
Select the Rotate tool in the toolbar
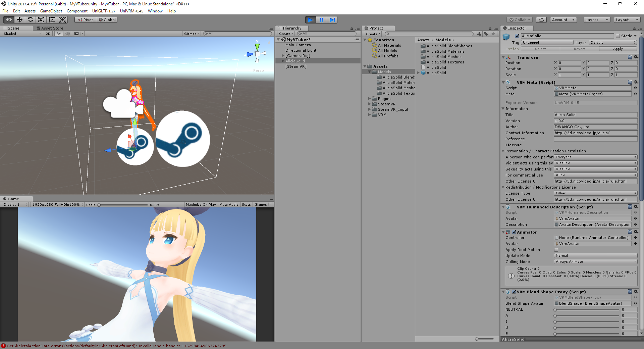pyautogui.click(x=31, y=20)
